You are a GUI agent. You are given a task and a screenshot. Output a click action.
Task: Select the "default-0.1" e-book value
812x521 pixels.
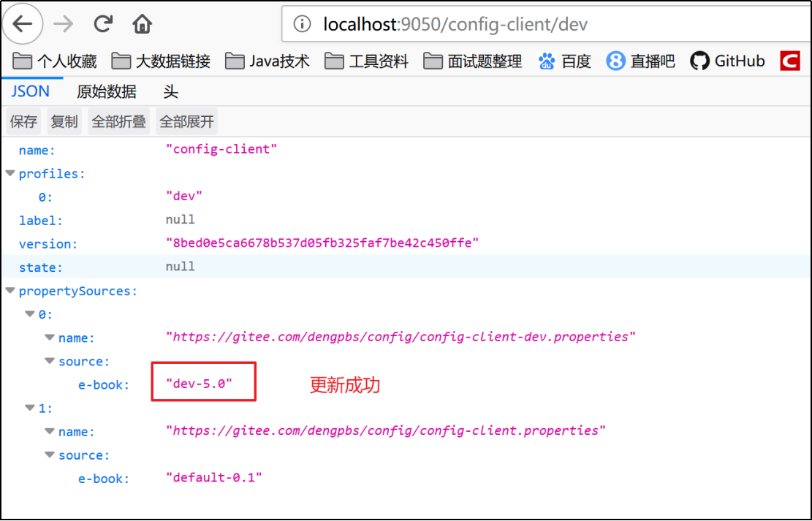coord(214,477)
